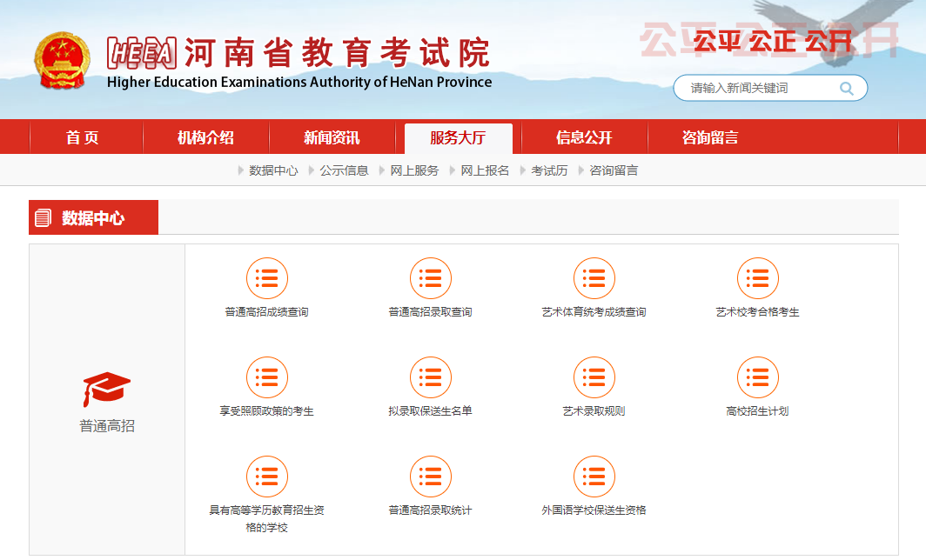Click the 具有高等学历教育招生资格的学校 list icon
This screenshot has height=560, width=926.
(267, 477)
